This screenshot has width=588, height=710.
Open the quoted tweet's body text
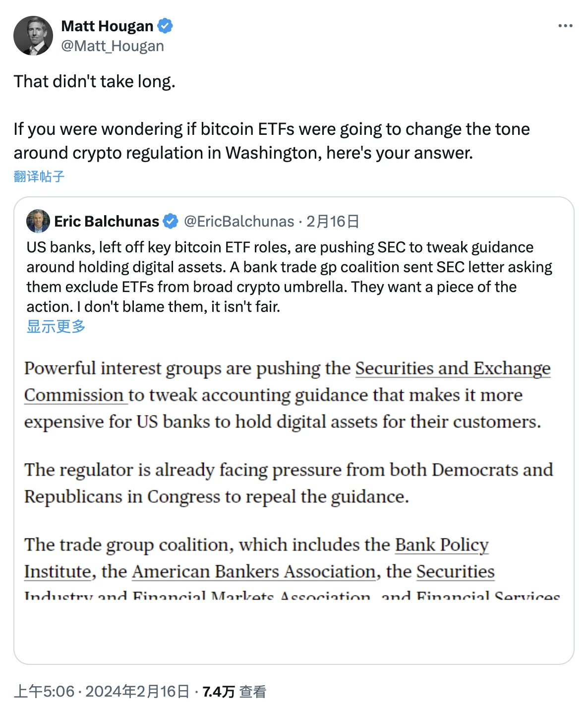click(289, 277)
